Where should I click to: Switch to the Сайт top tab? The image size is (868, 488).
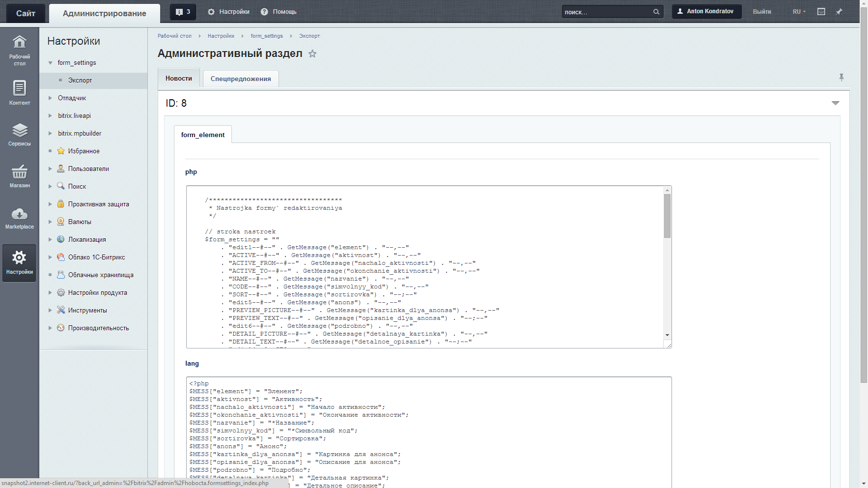tap(26, 13)
